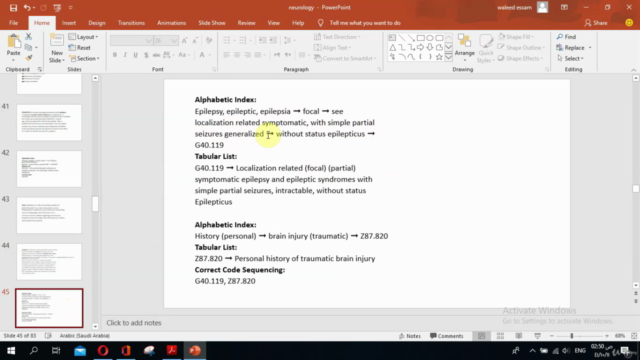Open Shape Outline options
The width and height of the screenshot is (640, 360).
[522, 48]
